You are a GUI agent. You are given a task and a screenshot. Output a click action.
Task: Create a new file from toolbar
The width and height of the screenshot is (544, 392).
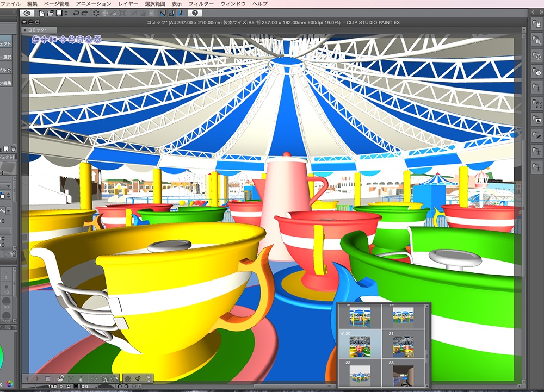[42, 14]
